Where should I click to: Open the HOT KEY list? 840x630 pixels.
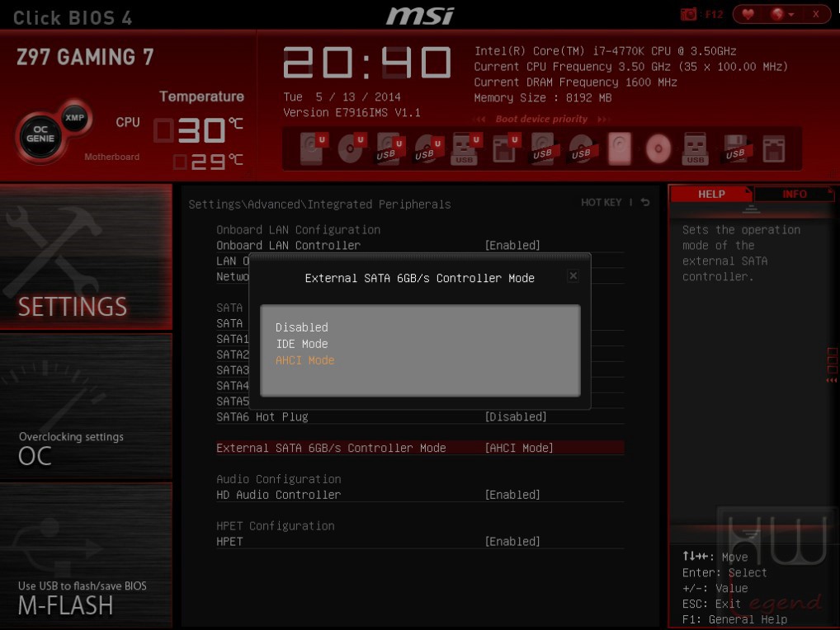click(x=601, y=202)
